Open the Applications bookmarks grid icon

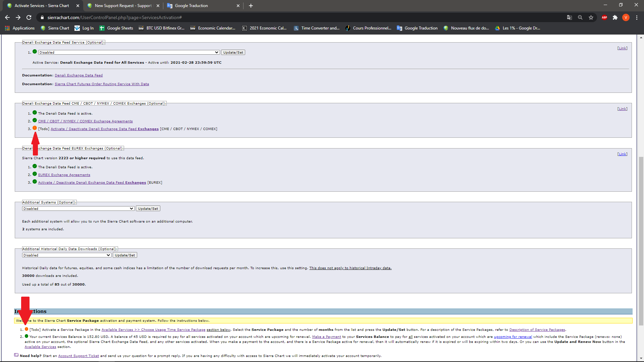click(7, 28)
